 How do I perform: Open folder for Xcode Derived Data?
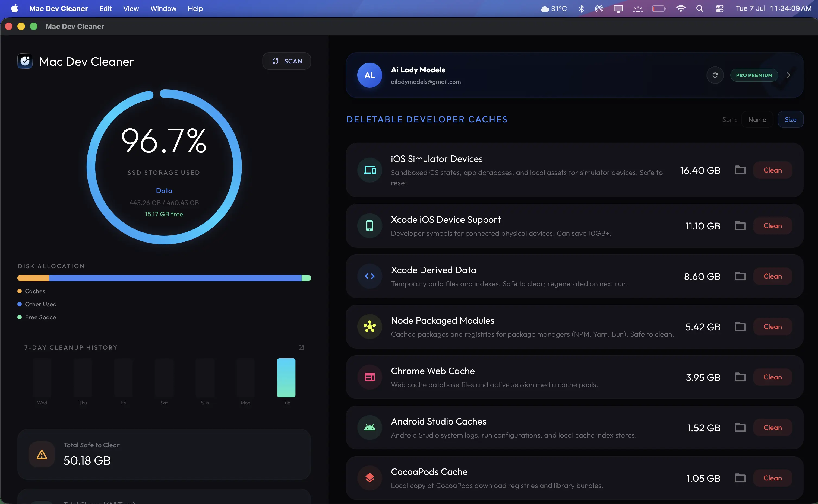point(740,276)
